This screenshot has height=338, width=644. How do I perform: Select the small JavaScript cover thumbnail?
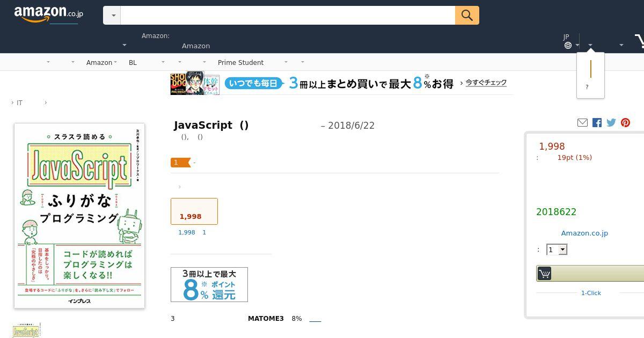point(26,330)
